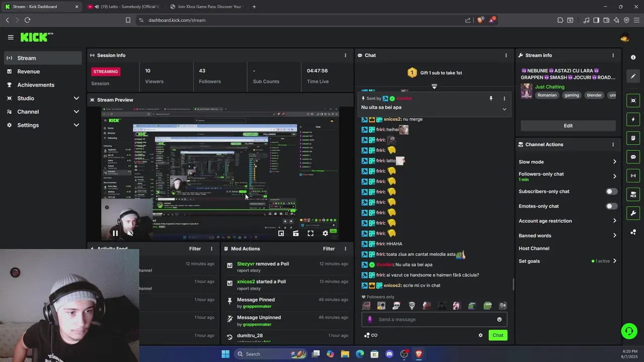The width and height of the screenshot is (644, 362).
Task: Click the purple microphone icon in chat input
Action: click(370, 319)
